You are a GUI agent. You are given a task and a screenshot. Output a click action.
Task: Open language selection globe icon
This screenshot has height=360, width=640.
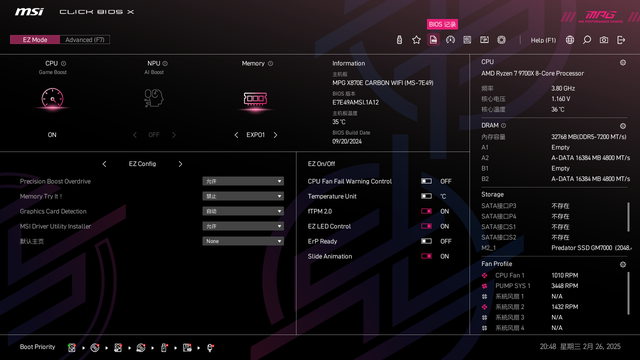pyautogui.click(x=570, y=40)
